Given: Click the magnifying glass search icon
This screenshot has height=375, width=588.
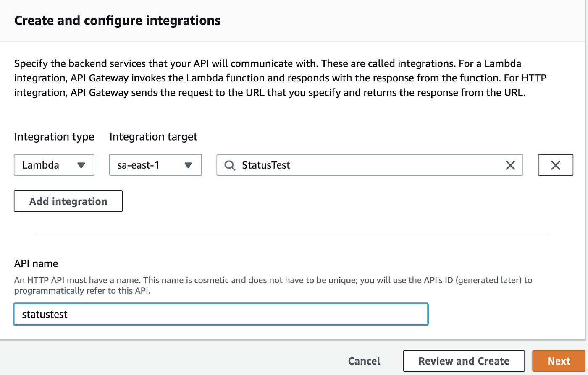Looking at the screenshot, I should click(229, 165).
